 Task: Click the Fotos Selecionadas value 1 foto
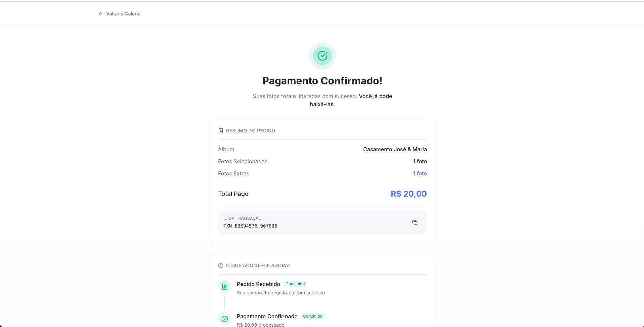click(420, 161)
